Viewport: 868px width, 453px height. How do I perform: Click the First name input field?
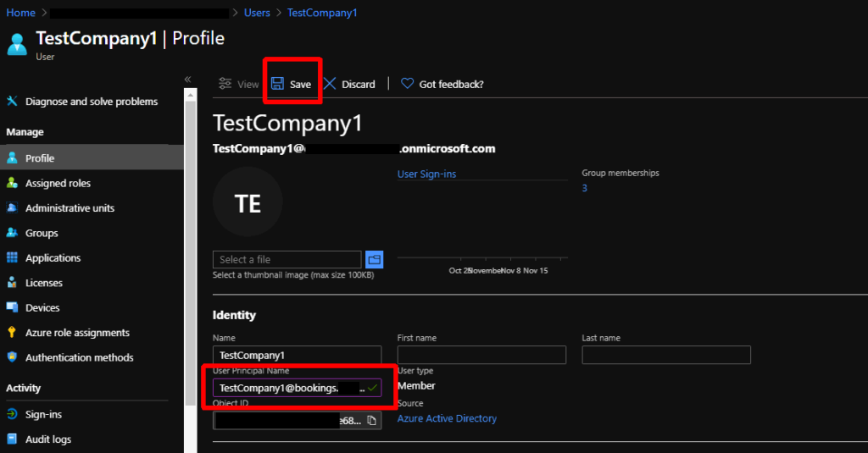[481, 355]
